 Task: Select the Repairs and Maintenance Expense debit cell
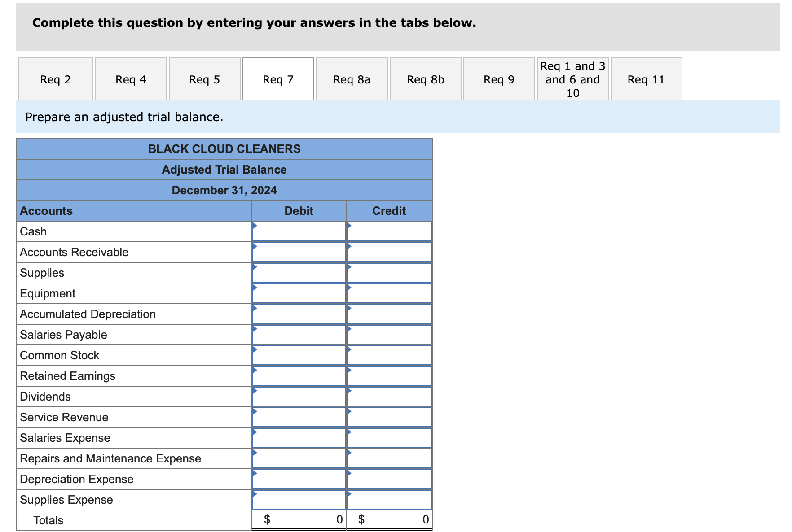coord(299,458)
